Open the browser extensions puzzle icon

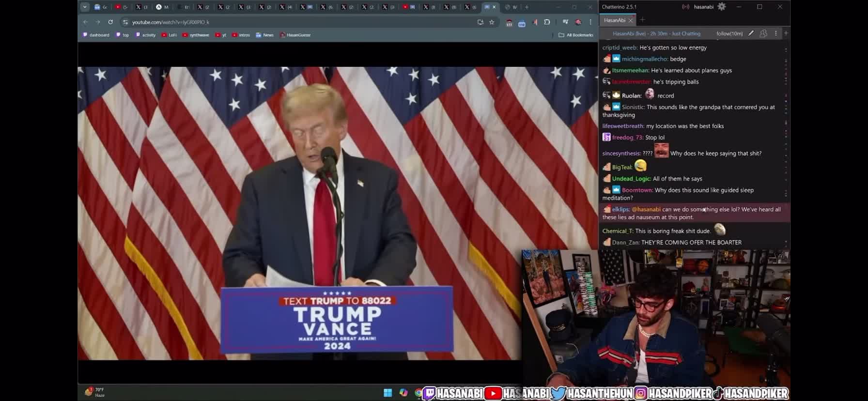547,22
